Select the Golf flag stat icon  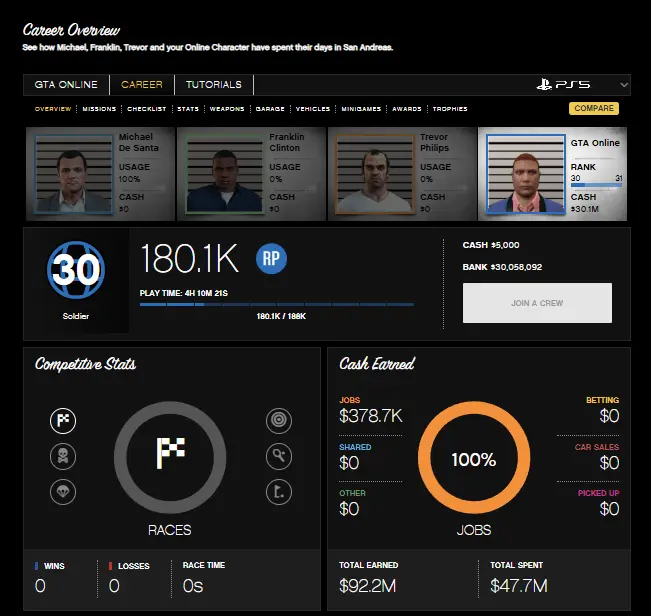tap(279, 492)
